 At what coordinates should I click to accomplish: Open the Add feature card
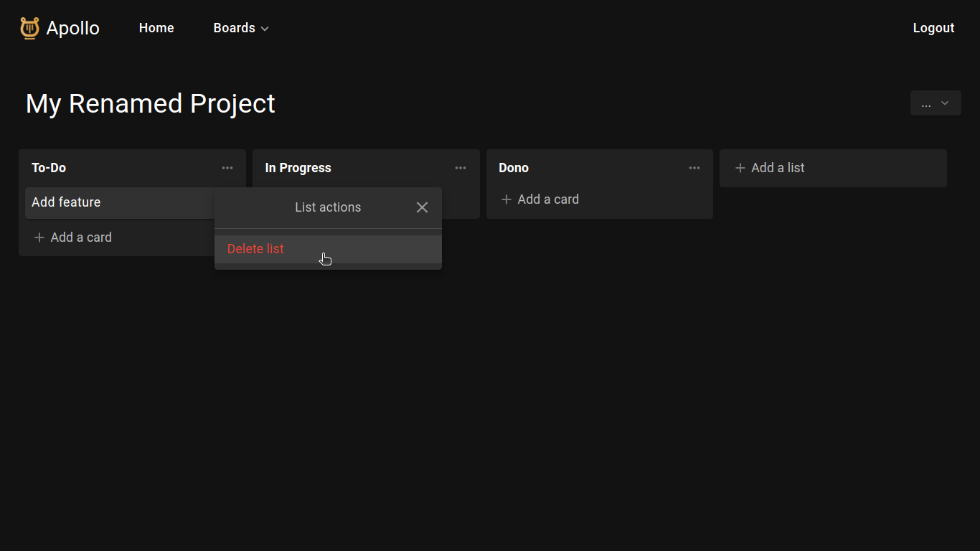(x=119, y=203)
